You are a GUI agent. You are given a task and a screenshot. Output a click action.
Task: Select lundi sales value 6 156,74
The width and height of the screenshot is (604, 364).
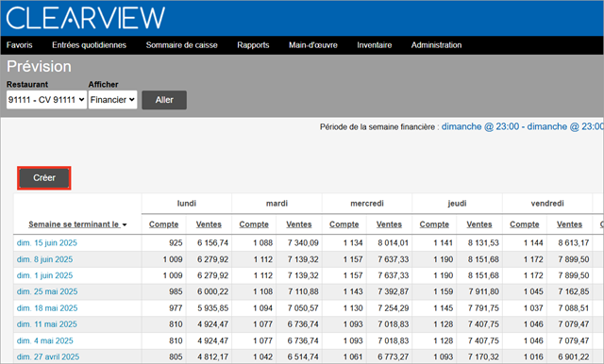pos(212,242)
